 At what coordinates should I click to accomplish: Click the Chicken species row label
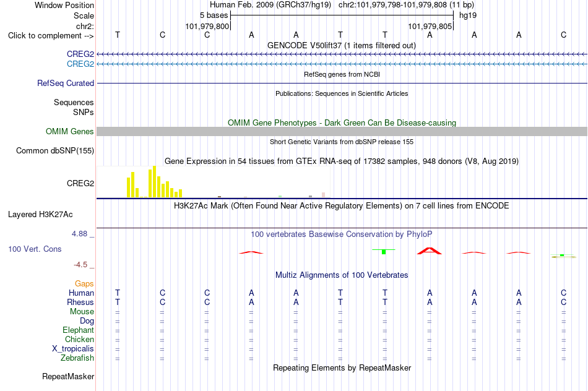pyautogui.click(x=79, y=339)
